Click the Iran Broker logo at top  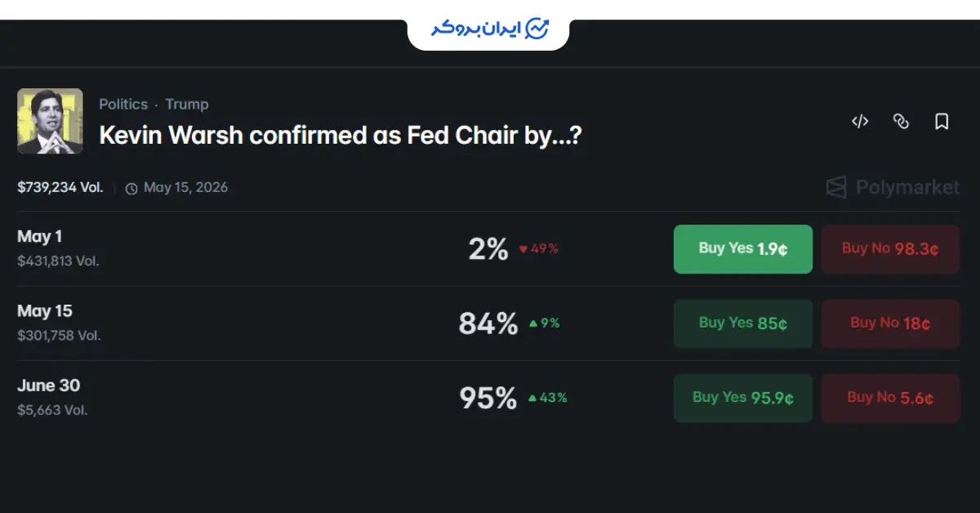(x=489, y=29)
